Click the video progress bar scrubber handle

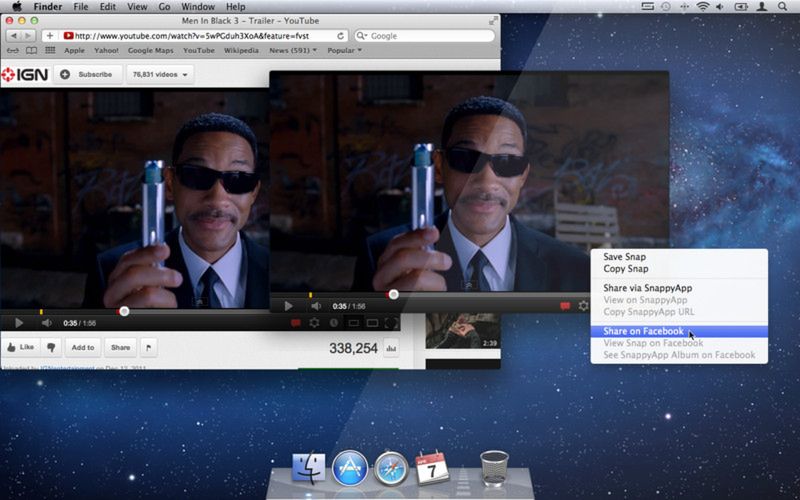point(124,311)
